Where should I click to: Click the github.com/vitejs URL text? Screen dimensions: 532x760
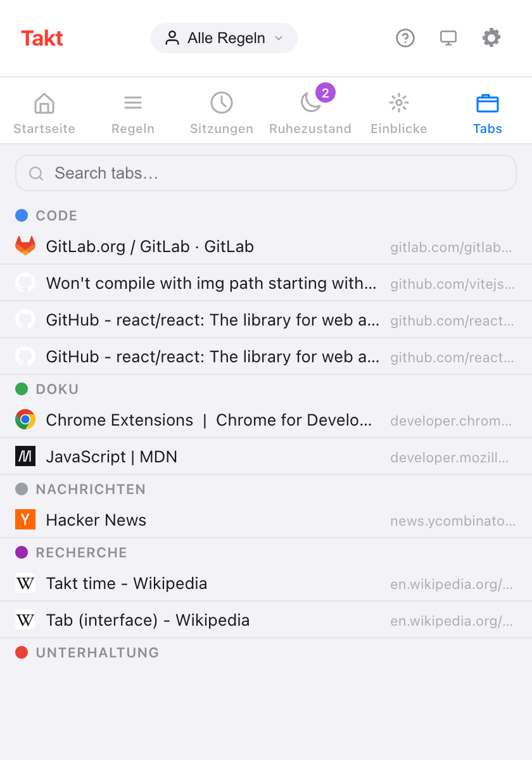(x=452, y=284)
